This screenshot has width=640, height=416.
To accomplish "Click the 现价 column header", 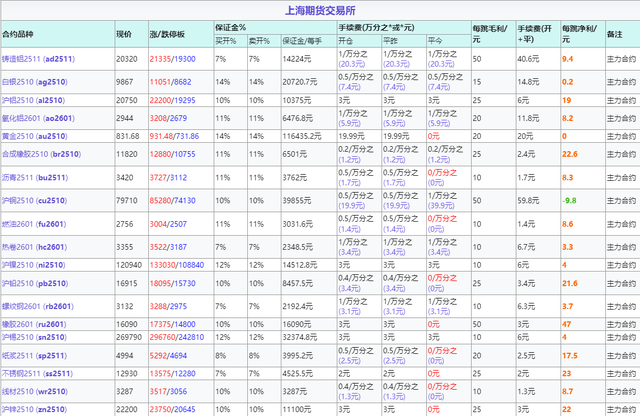I will click(x=124, y=34).
